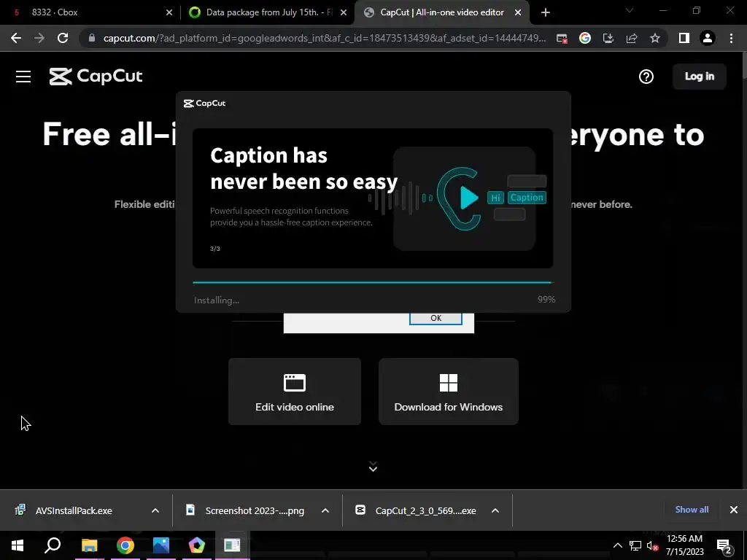
Task: Open the colorful pentagon app in taskbar
Action: click(x=197, y=545)
